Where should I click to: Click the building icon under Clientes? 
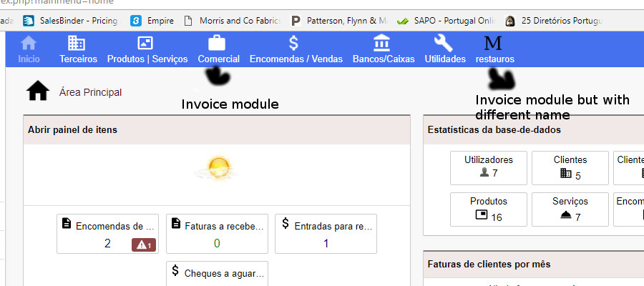pyautogui.click(x=566, y=173)
